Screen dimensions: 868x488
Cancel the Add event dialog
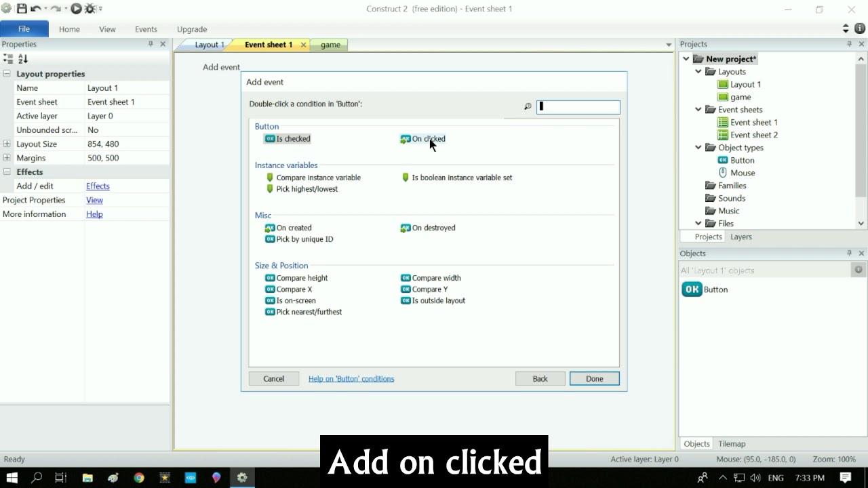(274, 379)
